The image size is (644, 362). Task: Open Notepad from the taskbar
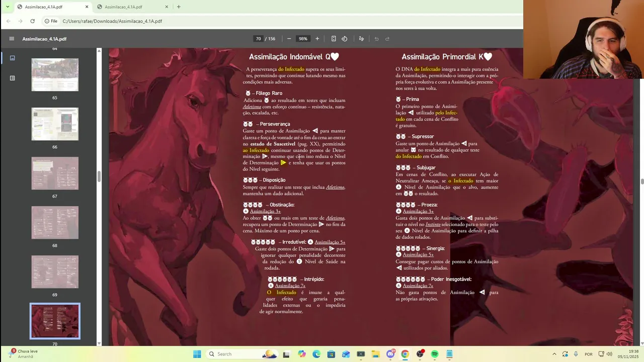449,354
